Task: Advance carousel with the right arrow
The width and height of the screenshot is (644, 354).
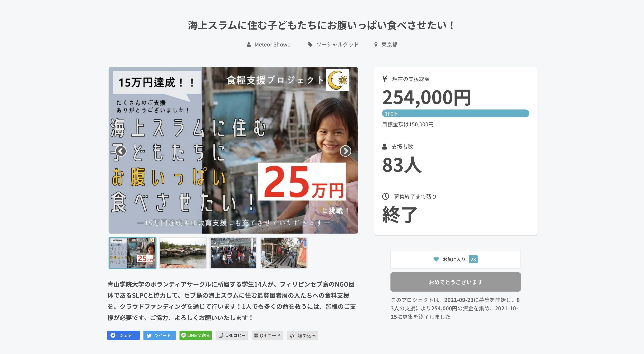Action: pos(346,151)
